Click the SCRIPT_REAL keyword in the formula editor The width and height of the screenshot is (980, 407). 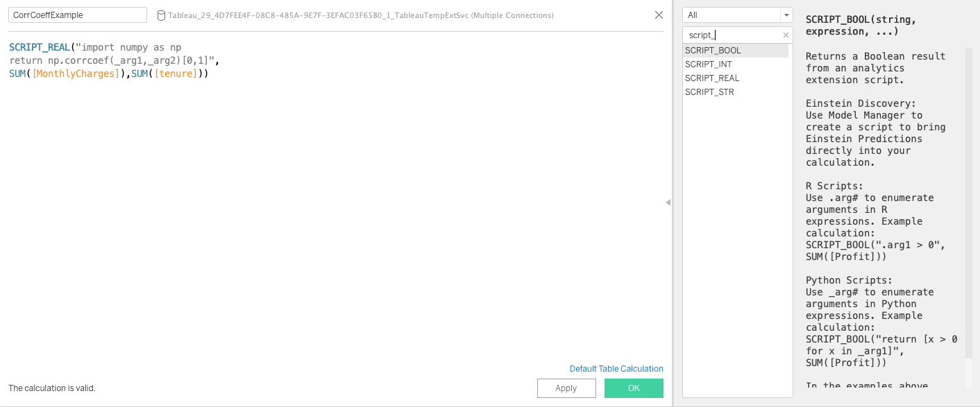(x=40, y=48)
